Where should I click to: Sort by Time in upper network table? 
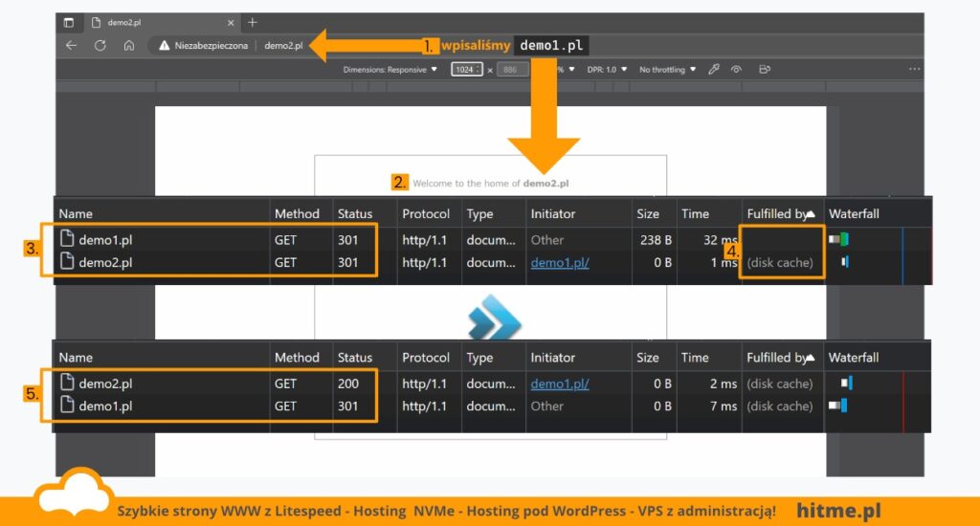tap(695, 213)
